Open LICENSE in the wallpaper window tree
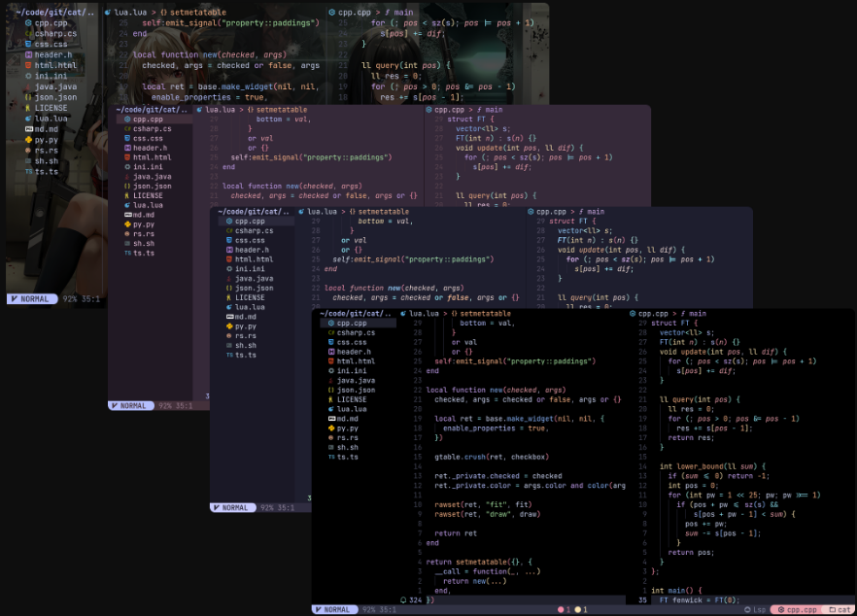The height and width of the screenshot is (616, 857). [x=51, y=108]
